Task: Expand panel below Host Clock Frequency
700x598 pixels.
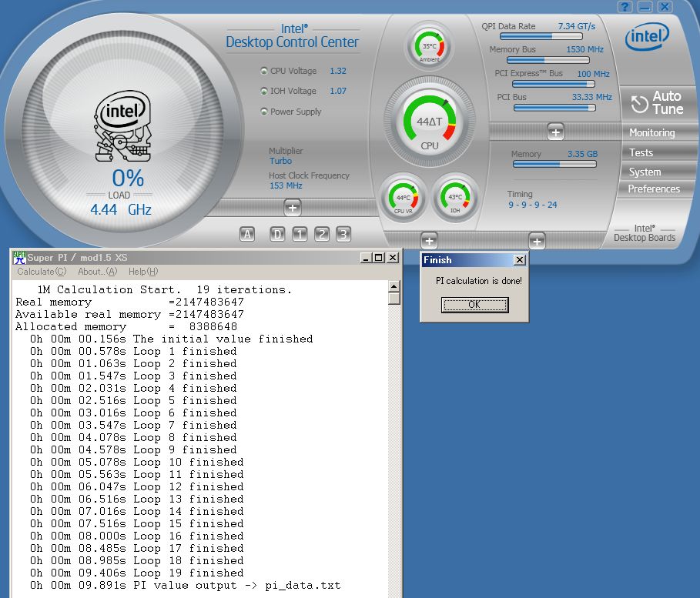Action: (x=292, y=207)
